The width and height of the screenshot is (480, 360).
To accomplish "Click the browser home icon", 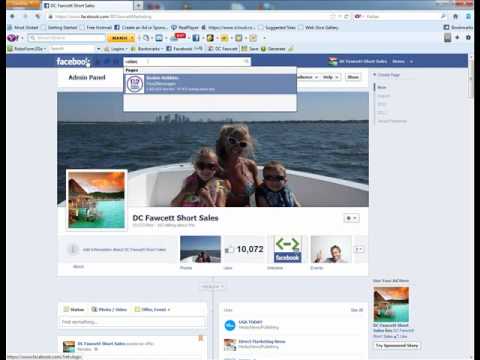I will coord(455,16).
